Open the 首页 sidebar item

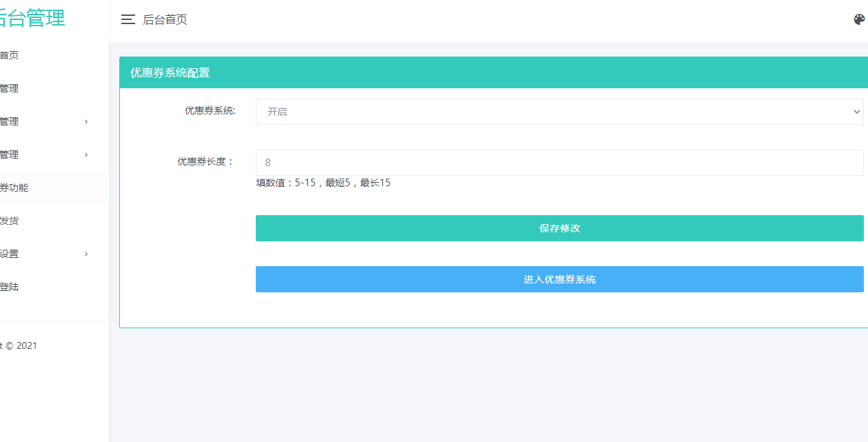[10, 55]
